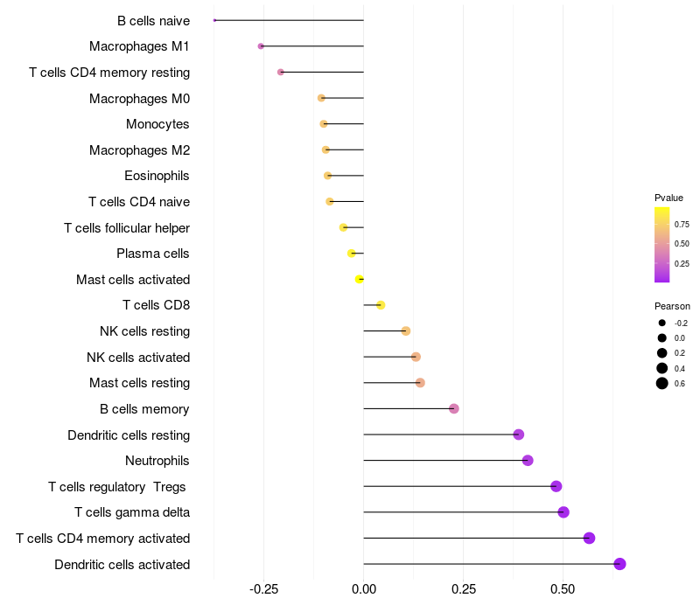Screen dimensions: 700x612
Task: Click the yellow T cells CD8 dot
Action: click(x=381, y=305)
